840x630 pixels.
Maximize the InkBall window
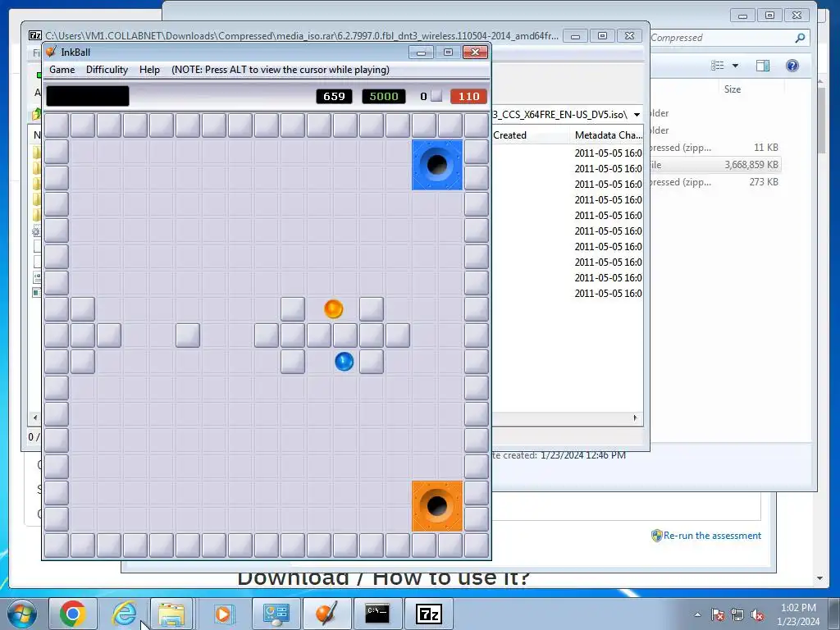pos(448,52)
